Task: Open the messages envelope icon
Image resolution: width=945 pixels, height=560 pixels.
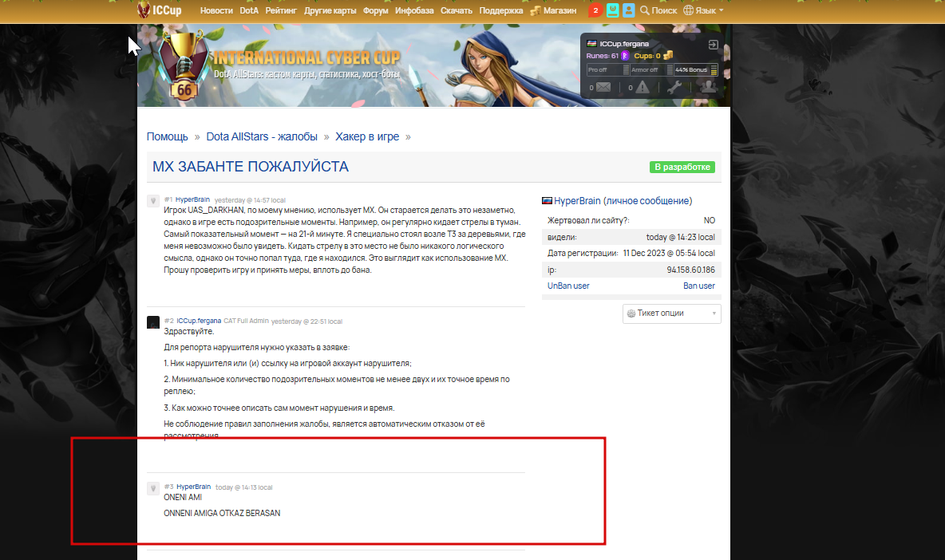Action: point(603,87)
